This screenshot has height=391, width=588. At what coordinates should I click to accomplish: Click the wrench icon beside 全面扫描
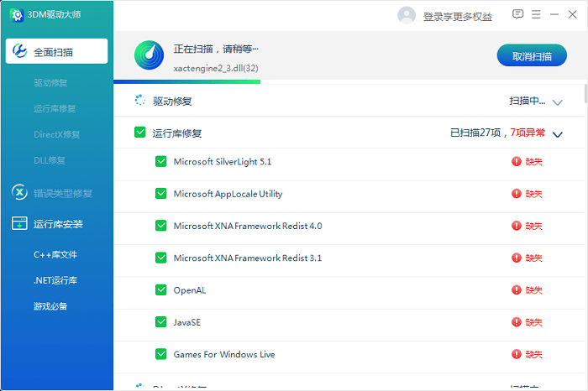(x=20, y=50)
